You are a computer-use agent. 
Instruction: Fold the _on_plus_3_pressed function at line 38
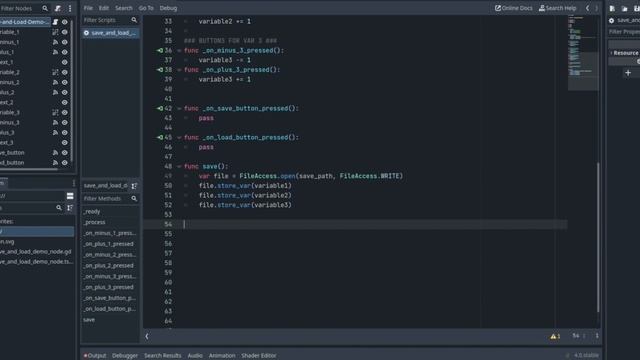(179, 70)
